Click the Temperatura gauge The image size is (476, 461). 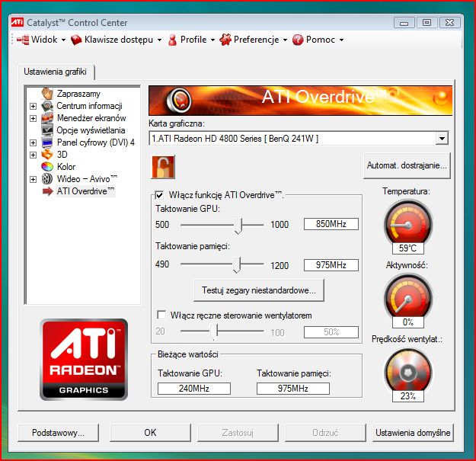point(408,222)
